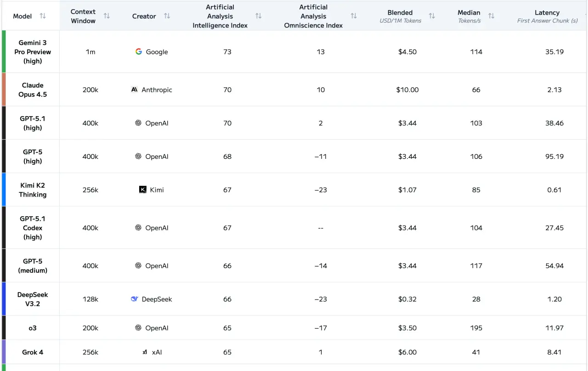The width and height of the screenshot is (588, 371).
Task: Click the Kimi logo icon
Action: (x=143, y=190)
